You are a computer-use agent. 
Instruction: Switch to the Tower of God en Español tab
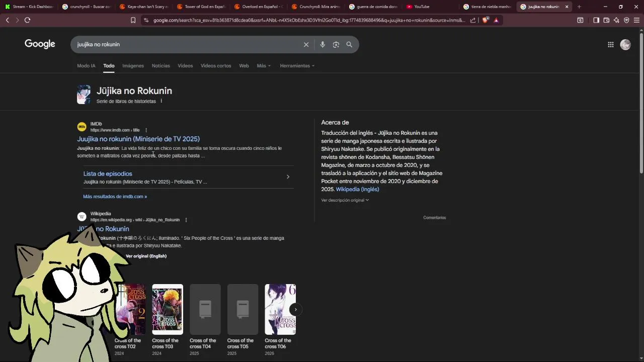click(x=201, y=7)
